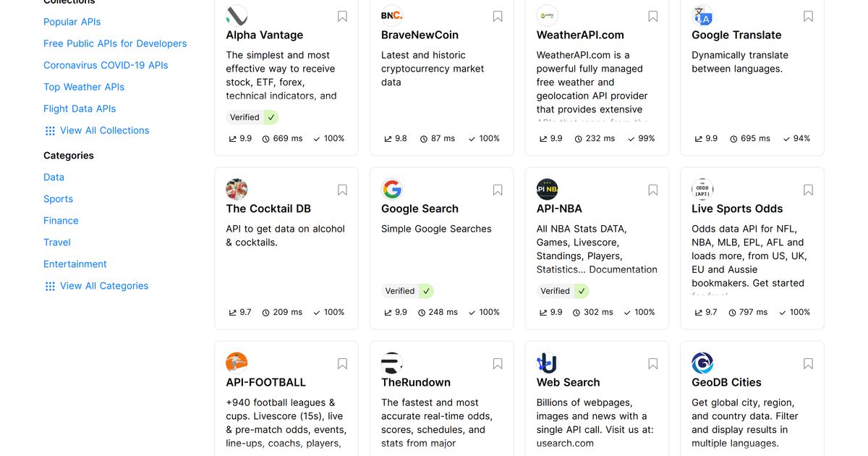Click The Cocktail DB thumbnail icon
868x456 pixels.
click(237, 189)
